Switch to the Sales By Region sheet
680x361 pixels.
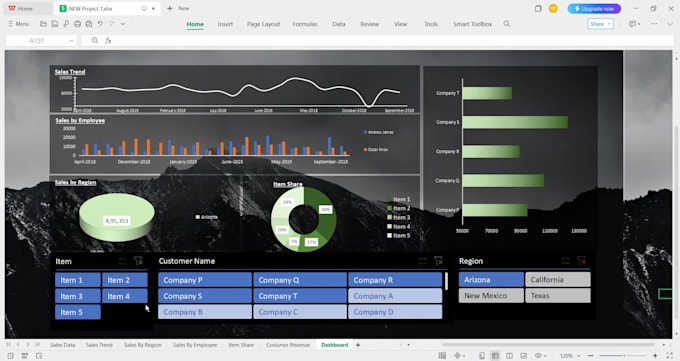(x=143, y=345)
